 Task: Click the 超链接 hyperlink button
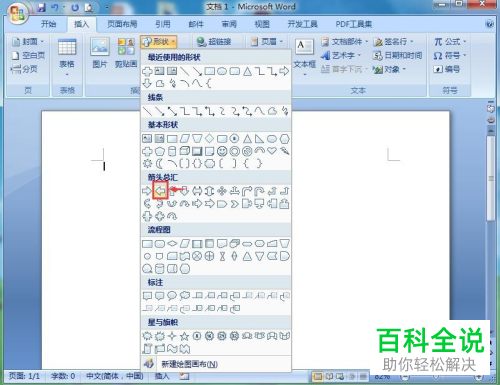click(214, 42)
